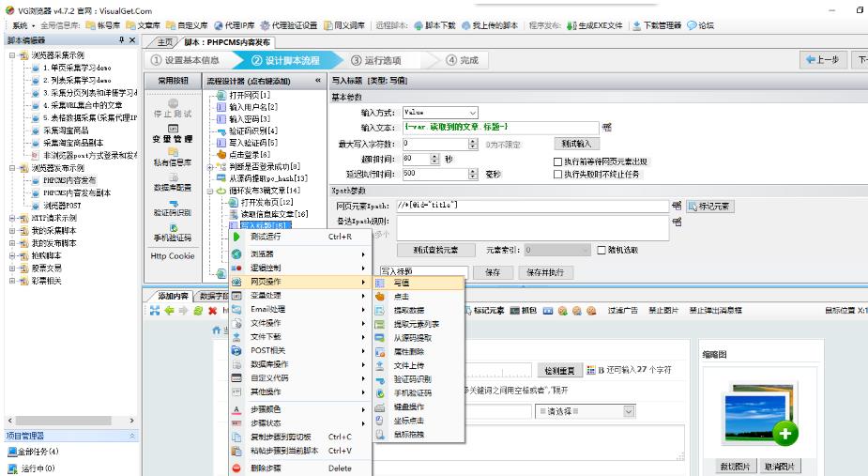The image size is (868, 476).
Task: Collapse the 浏览器采集示例 tree node
Action: (12, 55)
